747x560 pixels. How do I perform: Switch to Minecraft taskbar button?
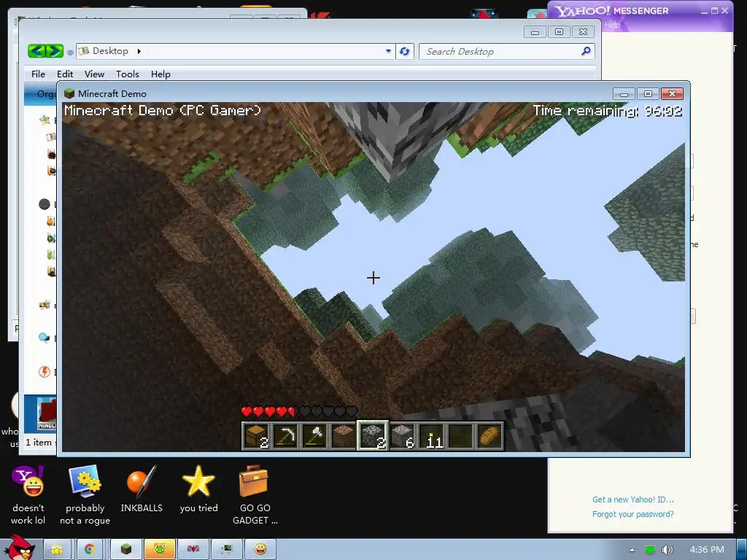tap(125, 550)
